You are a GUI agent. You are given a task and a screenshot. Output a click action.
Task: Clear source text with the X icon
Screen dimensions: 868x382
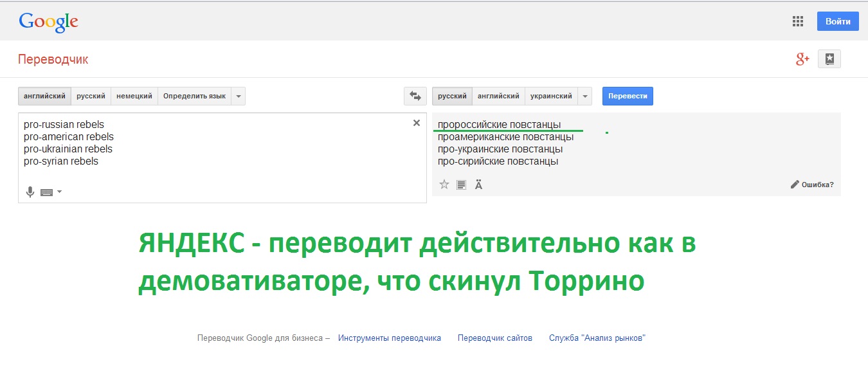(x=417, y=123)
